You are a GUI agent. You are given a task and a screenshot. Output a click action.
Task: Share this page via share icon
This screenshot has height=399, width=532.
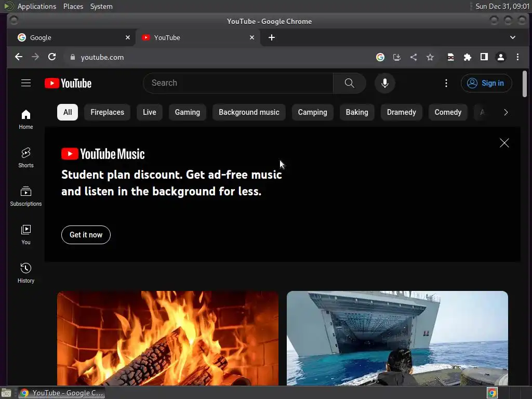(x=413, y=57)
